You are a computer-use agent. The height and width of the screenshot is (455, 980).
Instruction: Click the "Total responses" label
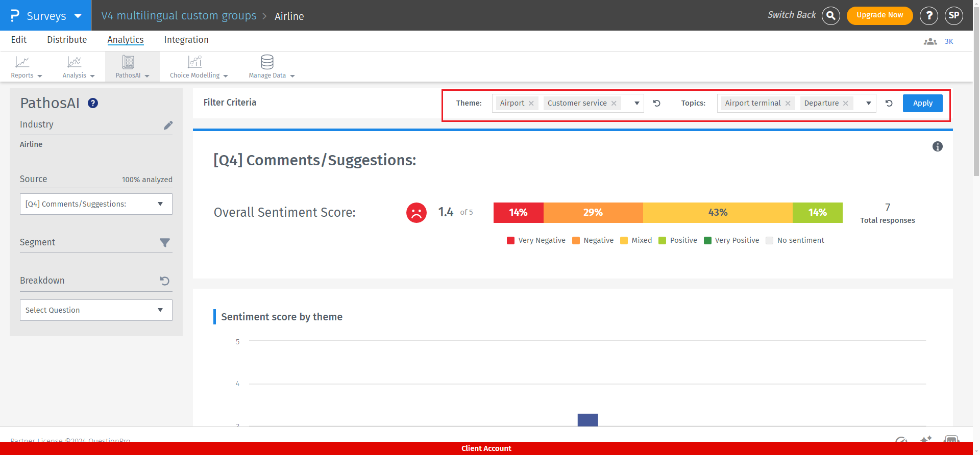tap(888, 220)
